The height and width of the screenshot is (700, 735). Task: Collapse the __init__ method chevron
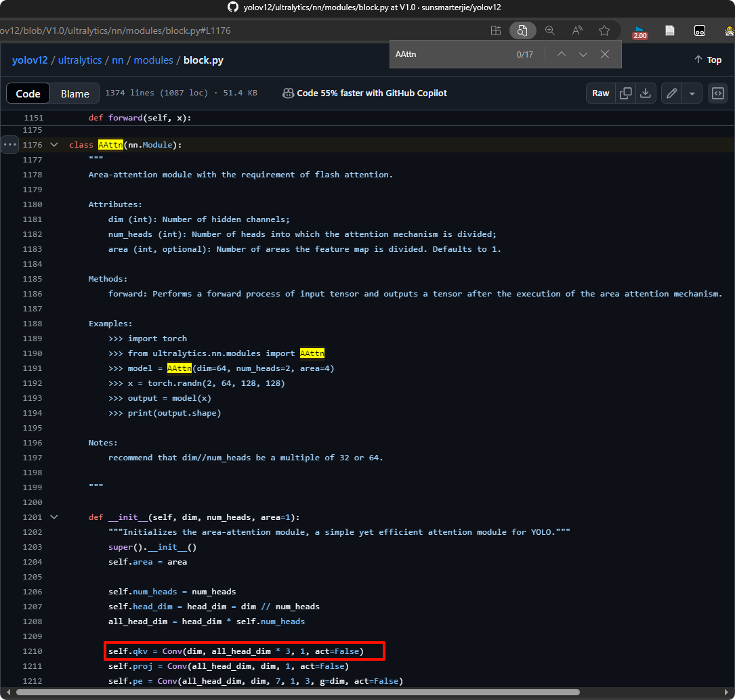click(54, 517)
